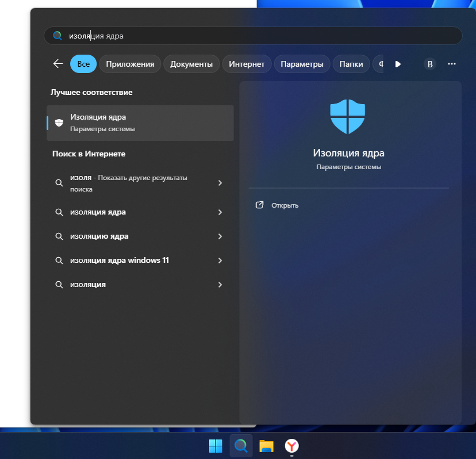Select web suggestion изоляцию ядра
This screenshot has height=459, width=476.
click(x=140, y=236)
